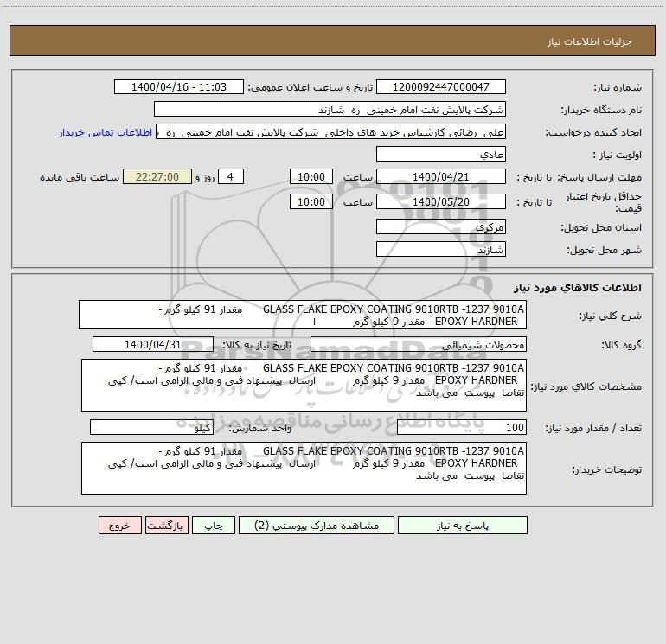Click the 'شهر محل تحویل:' label
Viewport: 666px width, 644px height.
click(604, 250)
